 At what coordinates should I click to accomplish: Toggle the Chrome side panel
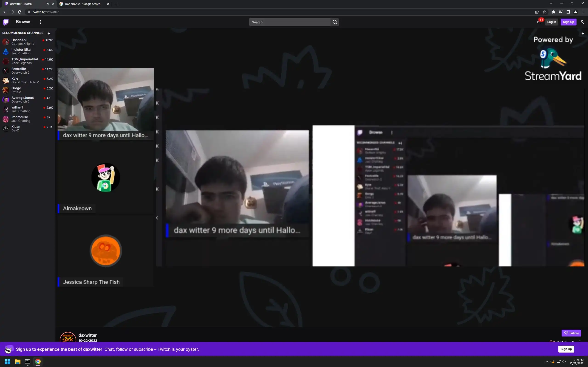point(568,12)
